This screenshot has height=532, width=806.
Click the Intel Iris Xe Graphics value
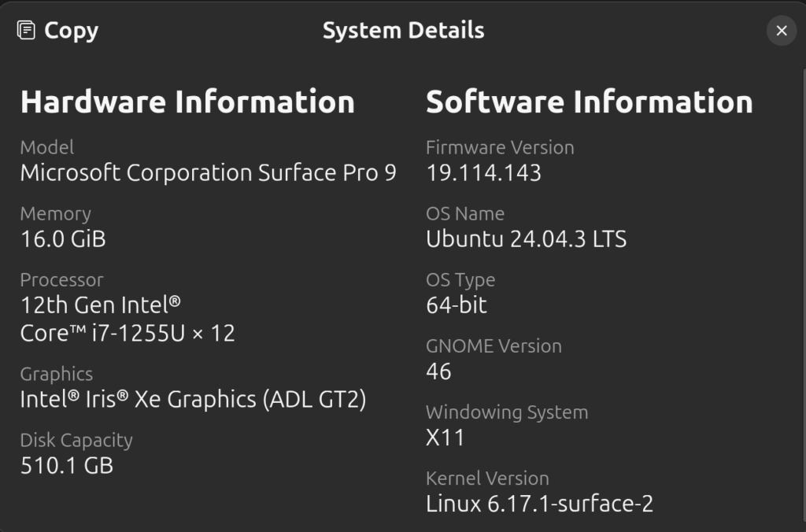click(x=193, y=400)
